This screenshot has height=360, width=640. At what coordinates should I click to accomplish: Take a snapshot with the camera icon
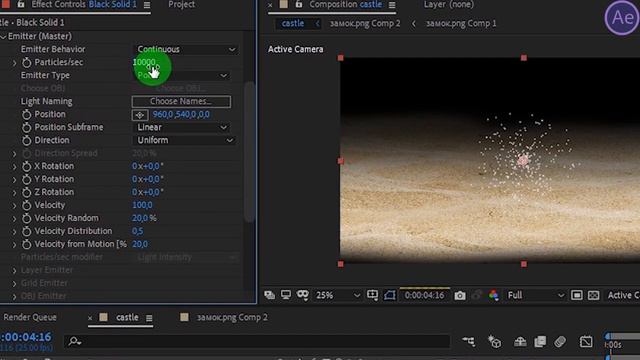(x=460, y=295)
